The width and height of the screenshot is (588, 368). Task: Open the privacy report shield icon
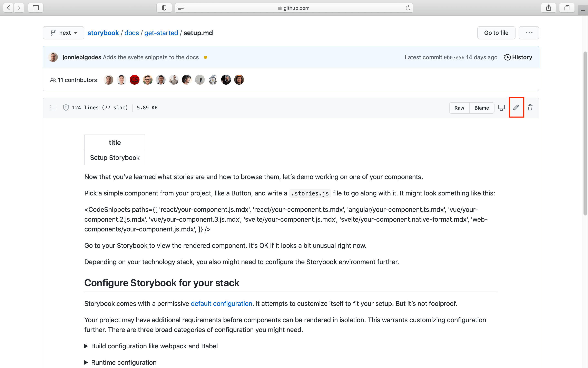click(164, 8)
